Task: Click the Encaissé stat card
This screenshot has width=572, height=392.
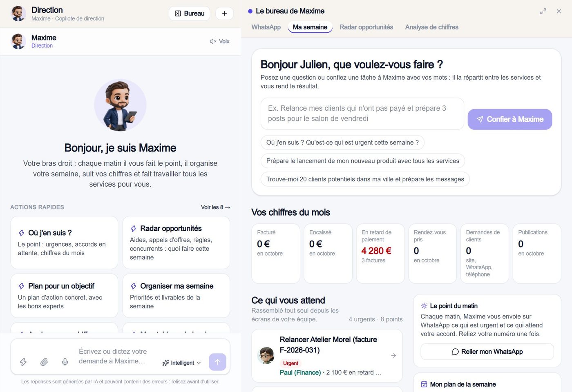Action: 328,253
